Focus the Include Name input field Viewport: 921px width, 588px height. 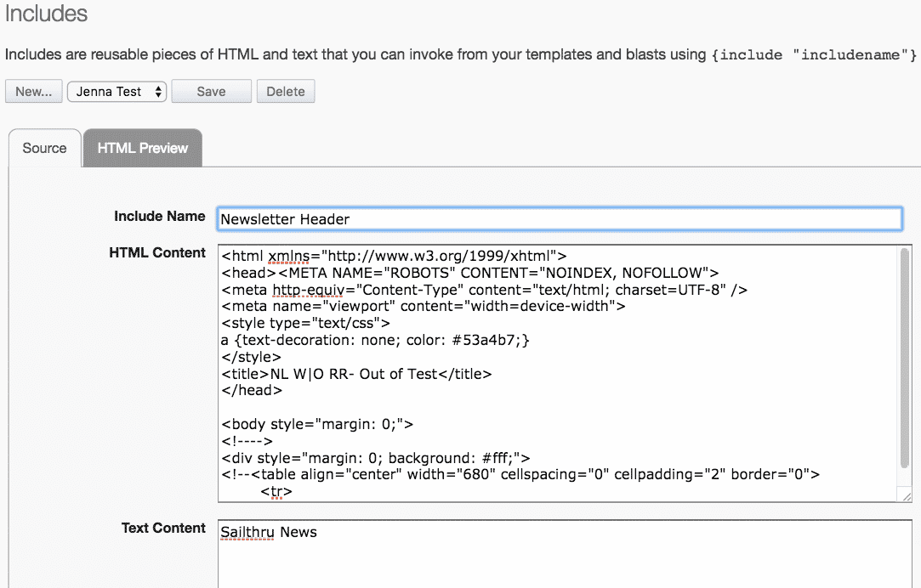pyautogui.click(x=559, y=219)
